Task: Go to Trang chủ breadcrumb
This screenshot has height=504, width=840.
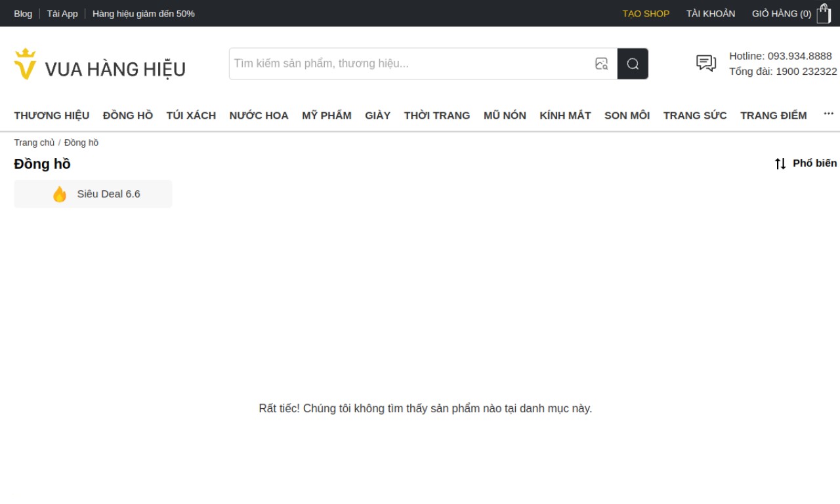Action: [34, 142]
